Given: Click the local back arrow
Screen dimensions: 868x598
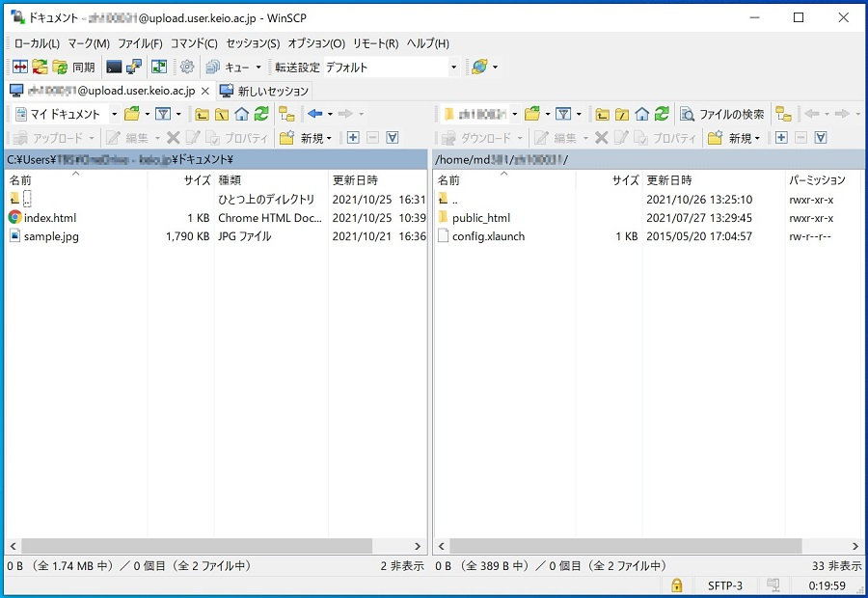Looking at the screenshot, I should pyautogui.click(x=314, y=114).
